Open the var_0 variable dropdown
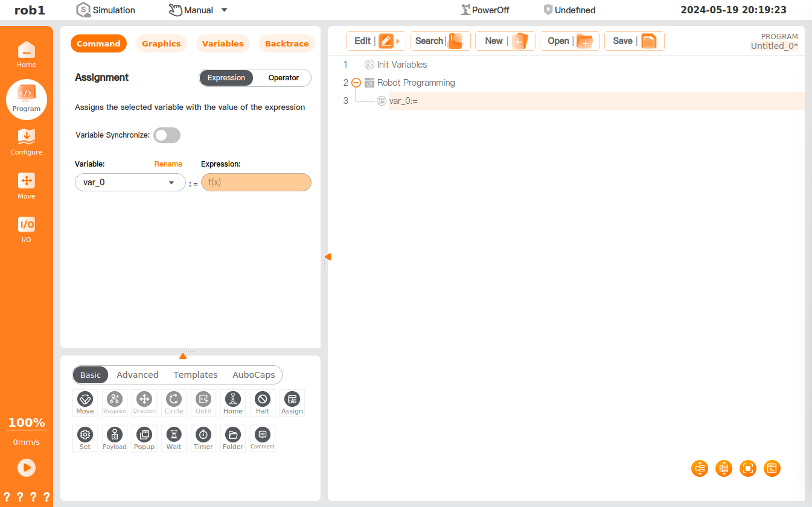This screenshot has width=812, height=507. coord(130,182)
